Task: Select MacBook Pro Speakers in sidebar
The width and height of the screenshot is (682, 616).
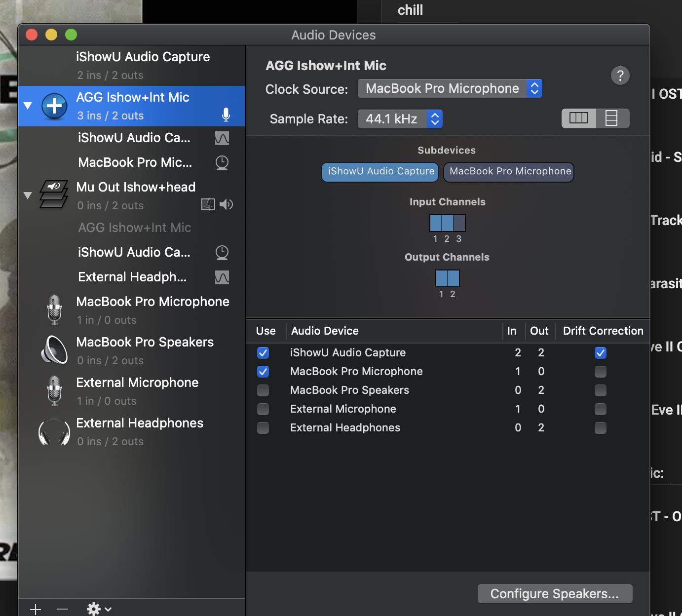Action: [x=131, y=351]
